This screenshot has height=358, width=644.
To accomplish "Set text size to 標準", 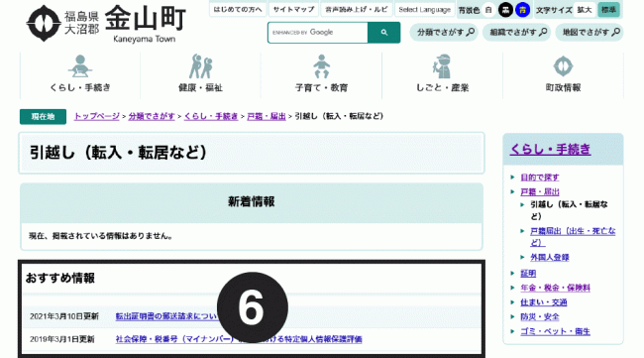I will (608, 10).
